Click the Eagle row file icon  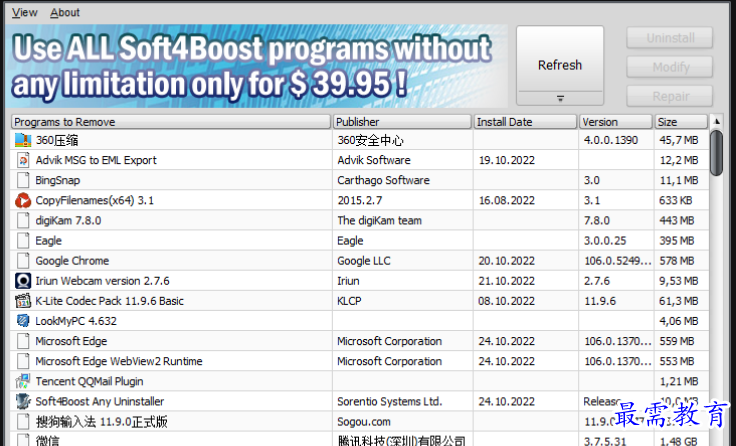click(x=23, y=241)
